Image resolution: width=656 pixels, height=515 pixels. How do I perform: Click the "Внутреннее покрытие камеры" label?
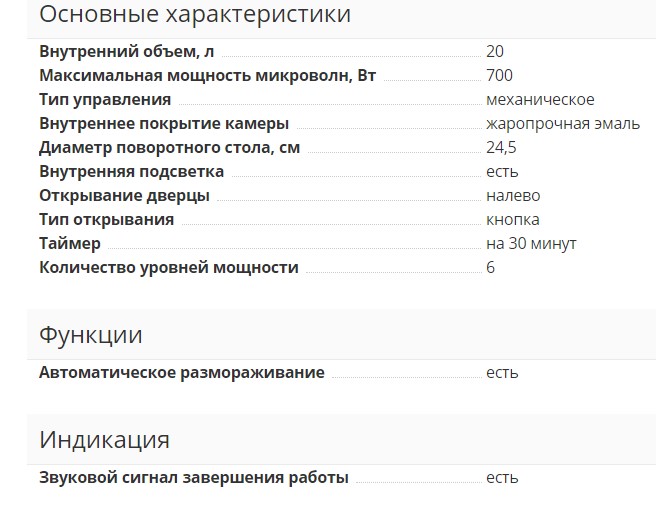164,124
